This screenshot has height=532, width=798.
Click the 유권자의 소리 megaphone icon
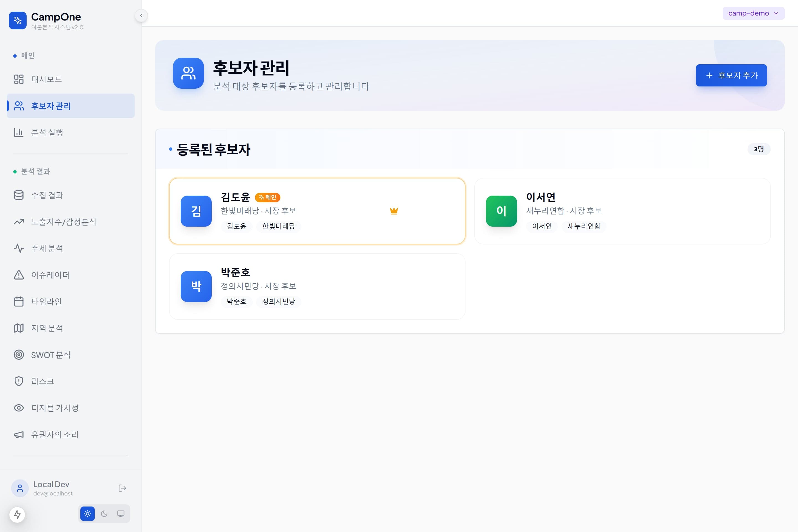click(19, 435)
